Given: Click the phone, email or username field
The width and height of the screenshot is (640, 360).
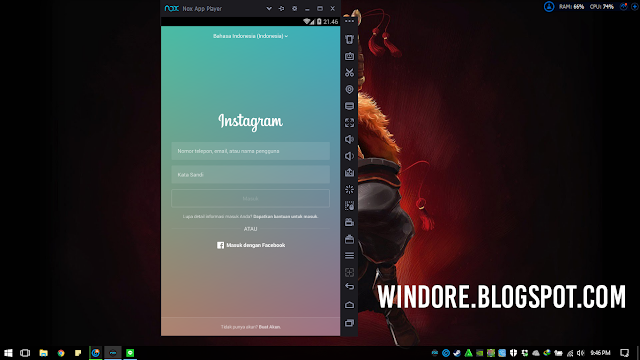Looking at the screenshot, I should point(250,151).
